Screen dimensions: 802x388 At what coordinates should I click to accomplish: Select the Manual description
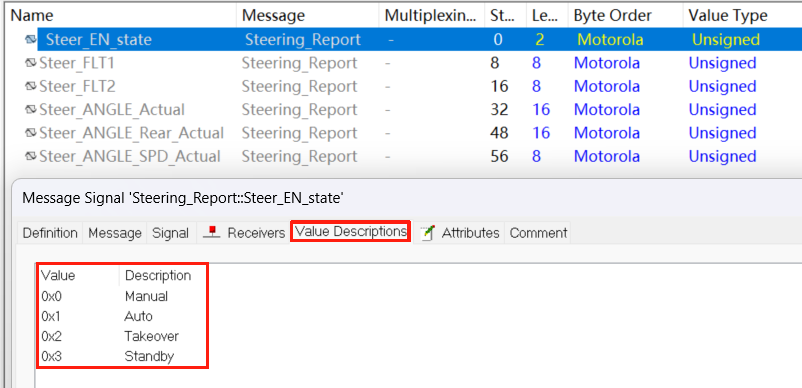146,296
